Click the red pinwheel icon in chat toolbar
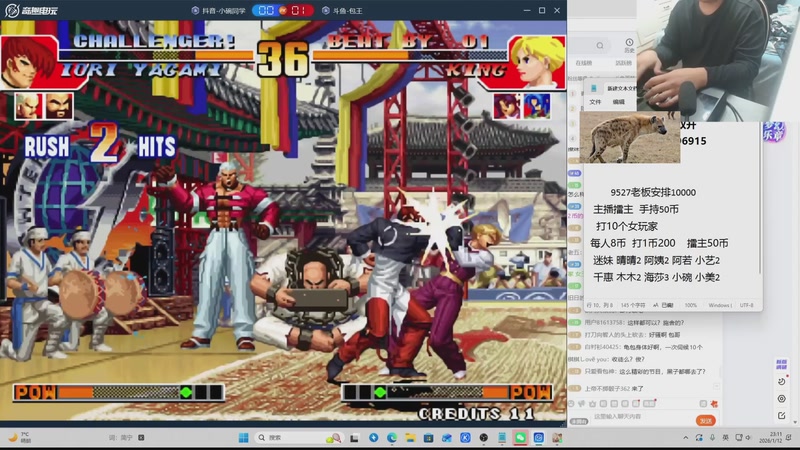 pyautogui.click(x=714, y=404)
